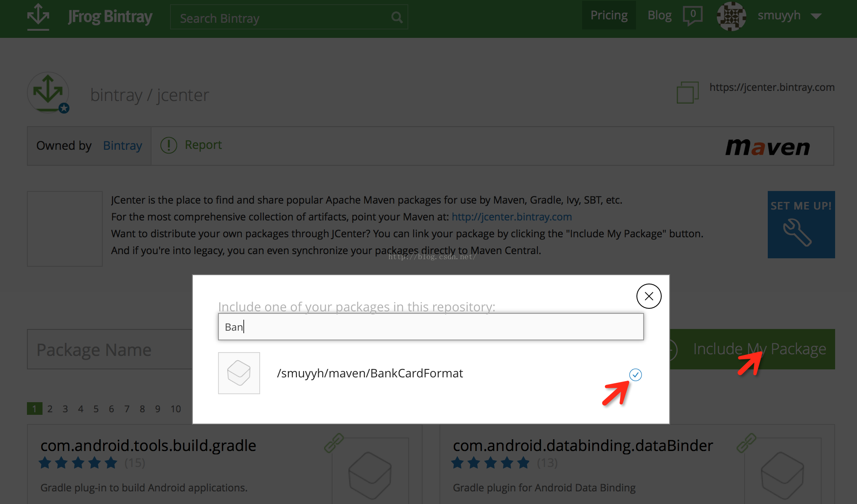Screen dimensions: 857x504
Task: Click the search magnifier icon
Action: 397,17
